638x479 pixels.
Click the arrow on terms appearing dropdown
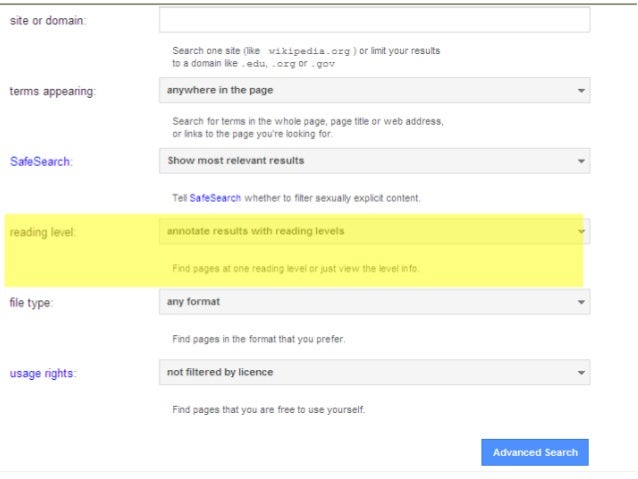coord(581,91)
